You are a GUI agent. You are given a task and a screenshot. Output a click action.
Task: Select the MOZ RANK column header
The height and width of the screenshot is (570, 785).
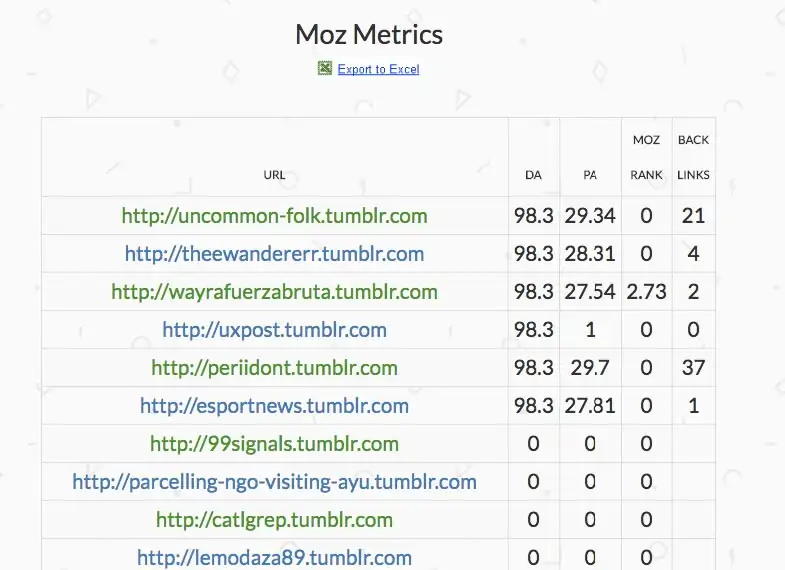pyautogui.click(x=646, y=157)
